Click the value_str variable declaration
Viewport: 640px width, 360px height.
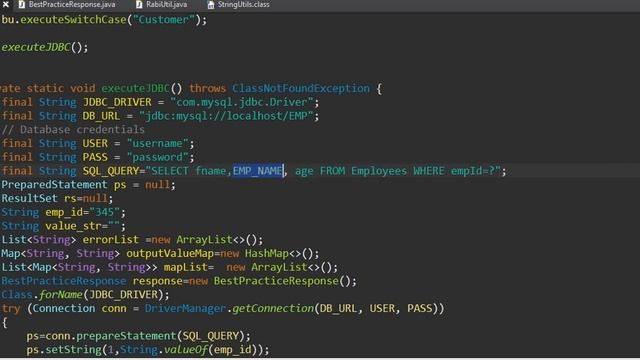click(73, 226)
